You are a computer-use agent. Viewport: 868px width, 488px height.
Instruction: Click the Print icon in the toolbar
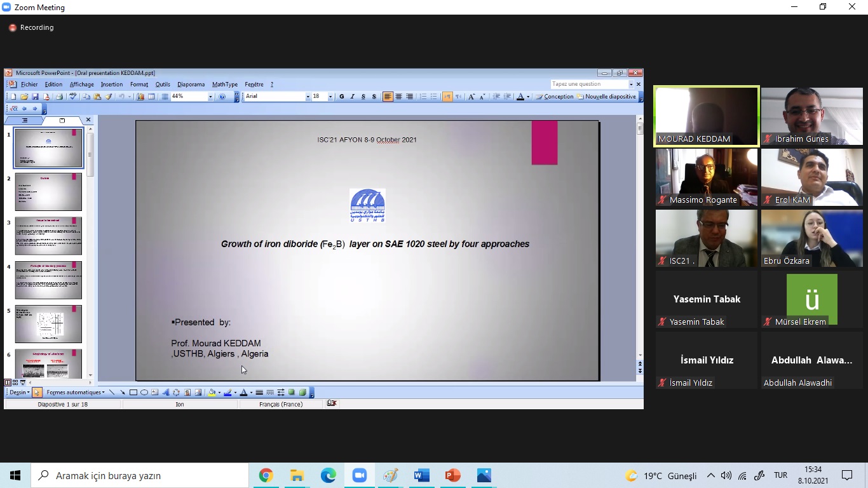pyautogui.click(x=59, y=97)
